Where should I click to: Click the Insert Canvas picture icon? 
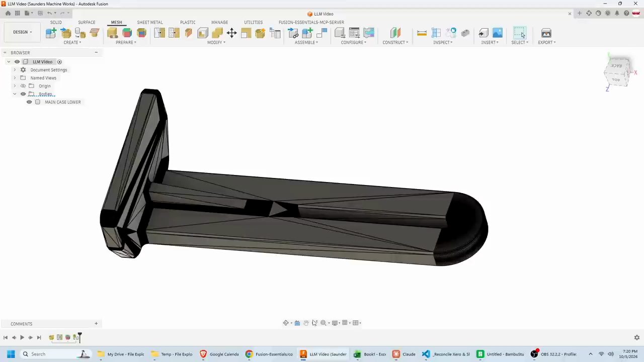coord(498,33)
